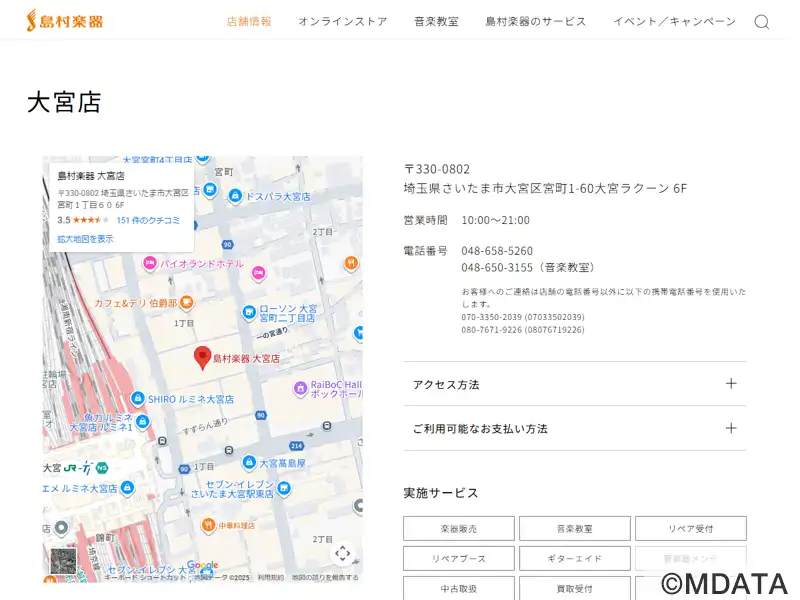The width and height of the screenshot is (800, 600).
Task: Click the map camera controls compass icon
Action: (x=342, y=553)
